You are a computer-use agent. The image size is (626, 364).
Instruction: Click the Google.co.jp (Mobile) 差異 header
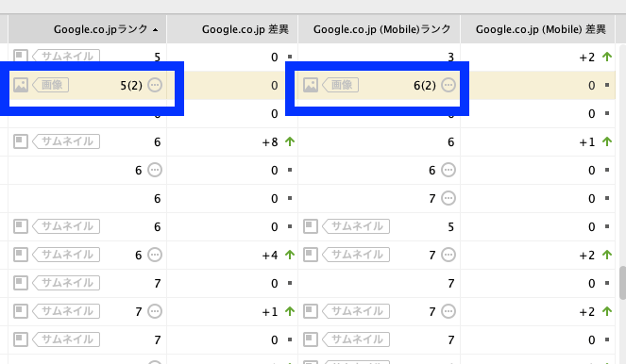click(x=541, y=29)
